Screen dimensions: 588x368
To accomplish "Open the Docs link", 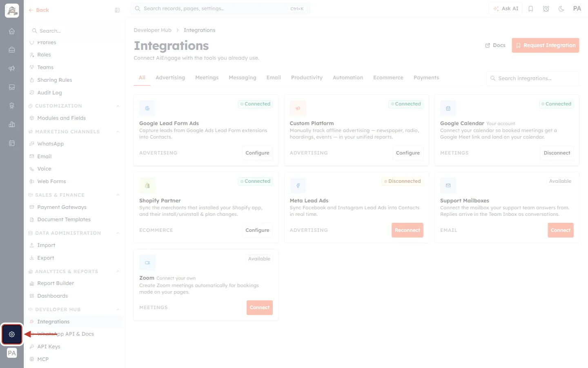I will [495, 45].
